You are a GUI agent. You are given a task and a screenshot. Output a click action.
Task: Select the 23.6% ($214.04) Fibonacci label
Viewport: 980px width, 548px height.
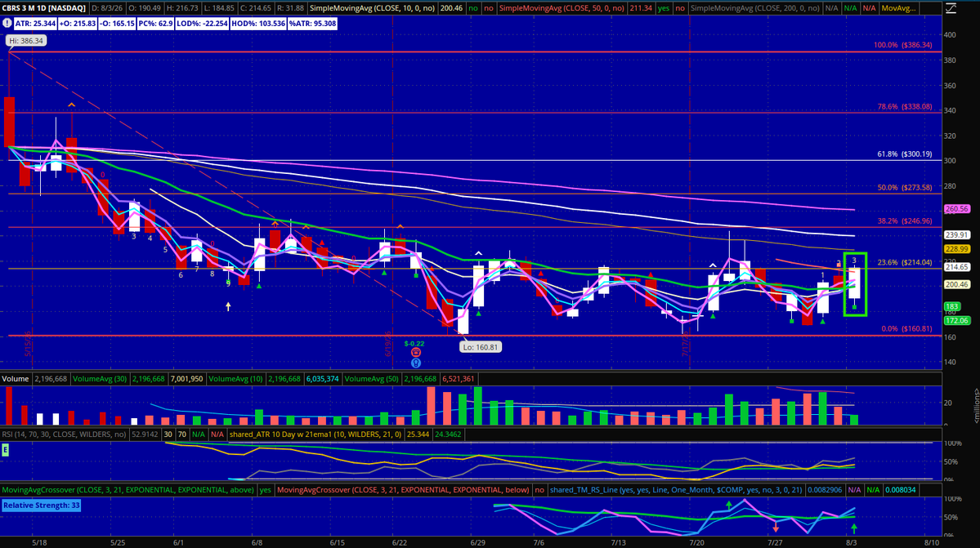pyautogui.click(x=904, y=262)
